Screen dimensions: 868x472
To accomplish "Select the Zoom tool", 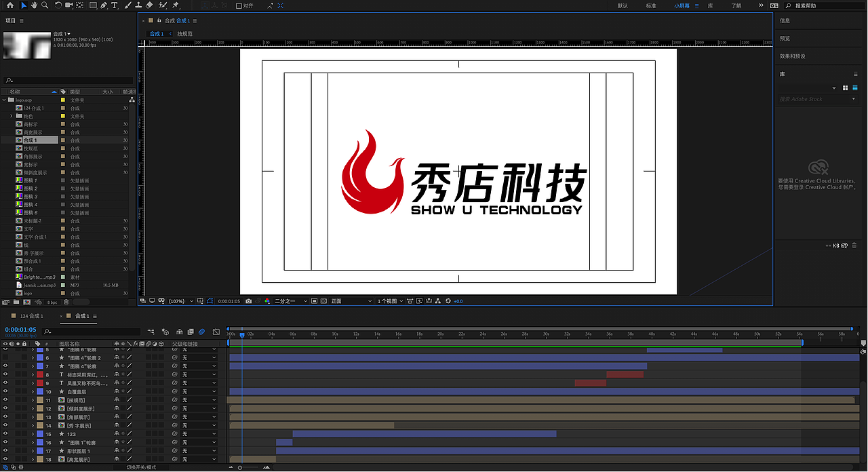I will pos(45,5).
